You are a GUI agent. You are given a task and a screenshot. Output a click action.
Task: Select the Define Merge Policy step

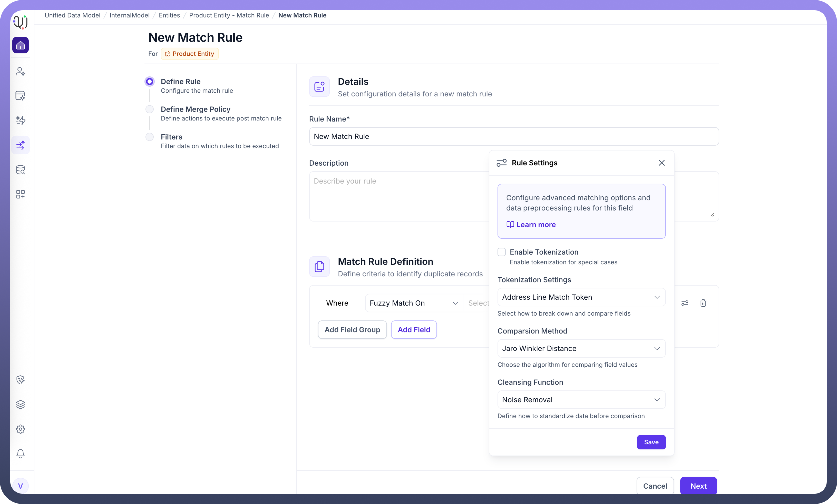click(x=195, y=109)
